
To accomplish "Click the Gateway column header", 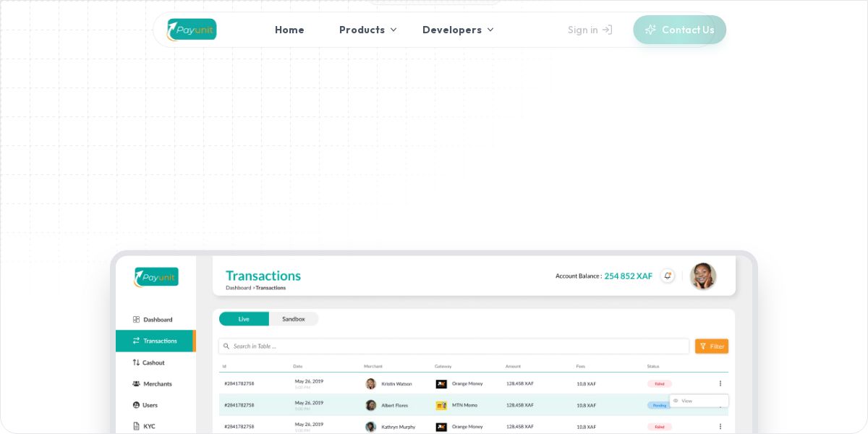I will (x=443, y=366).
